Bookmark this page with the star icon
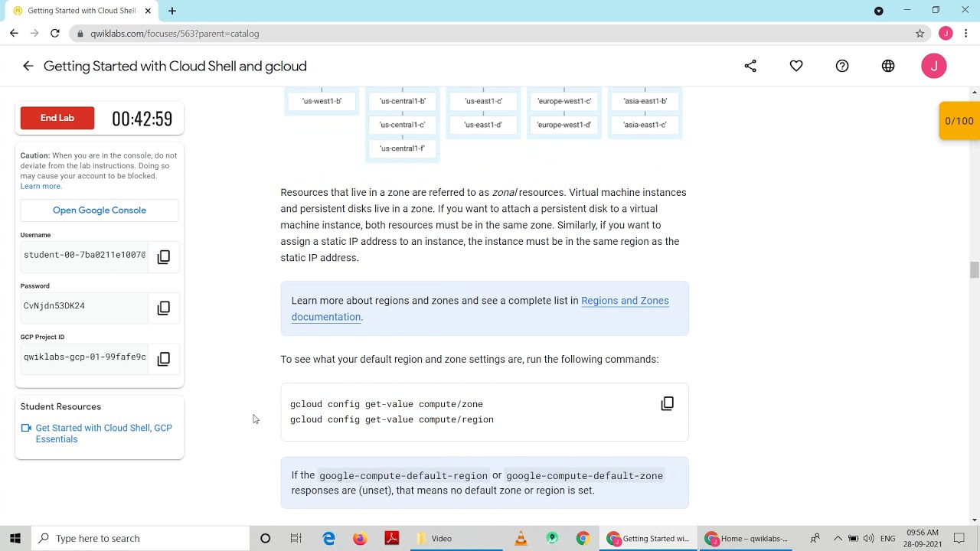980x551 pixels. click(x=920, y=34)
